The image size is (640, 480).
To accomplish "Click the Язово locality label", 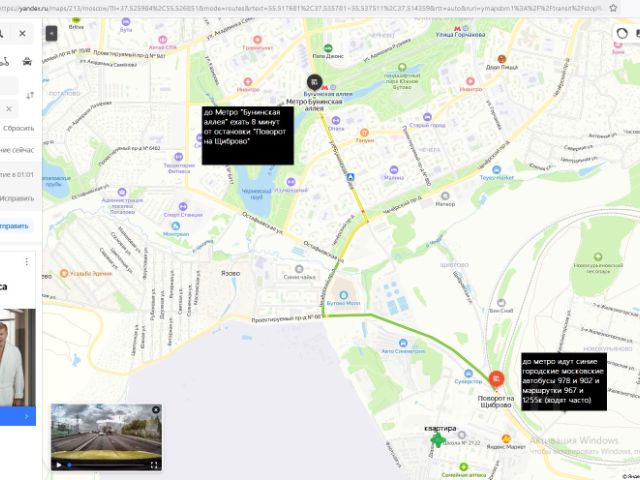I will click(231, 273).
